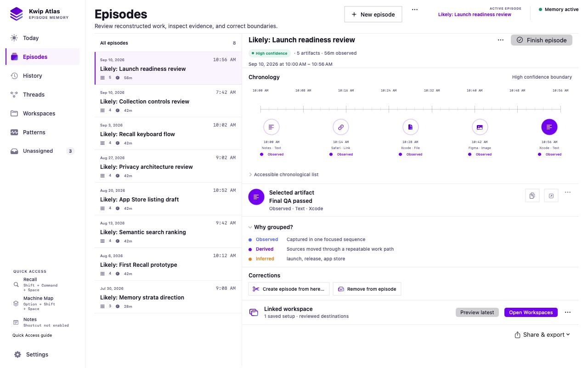Screen dimensions: 588x368
Task: Select the 10:14 AM Safari link marker
Action: point(341,126)
